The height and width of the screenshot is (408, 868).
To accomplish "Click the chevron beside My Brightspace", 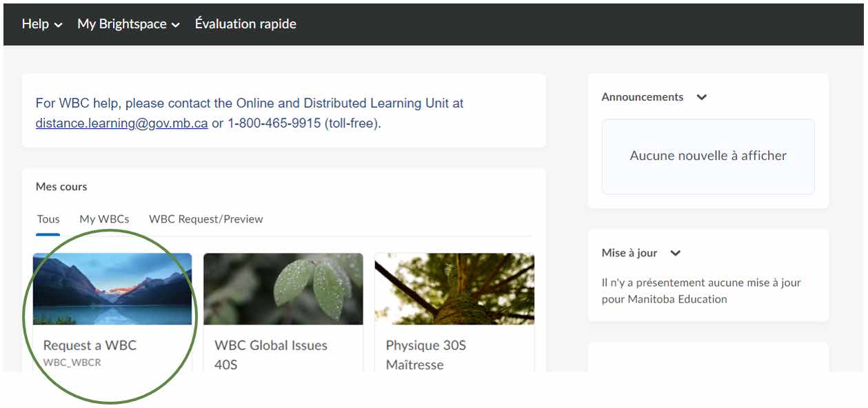I will coord(176,25).
